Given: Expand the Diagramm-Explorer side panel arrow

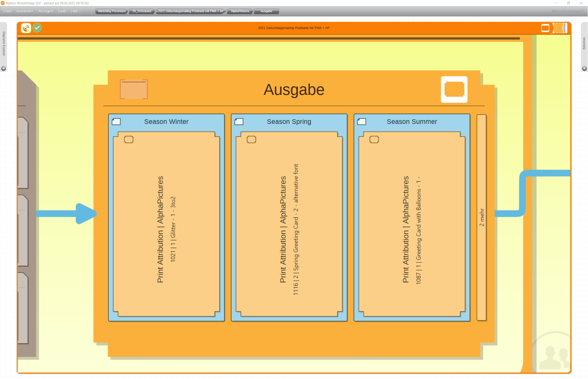Looking at the screenshot, I should click(3, 68).
